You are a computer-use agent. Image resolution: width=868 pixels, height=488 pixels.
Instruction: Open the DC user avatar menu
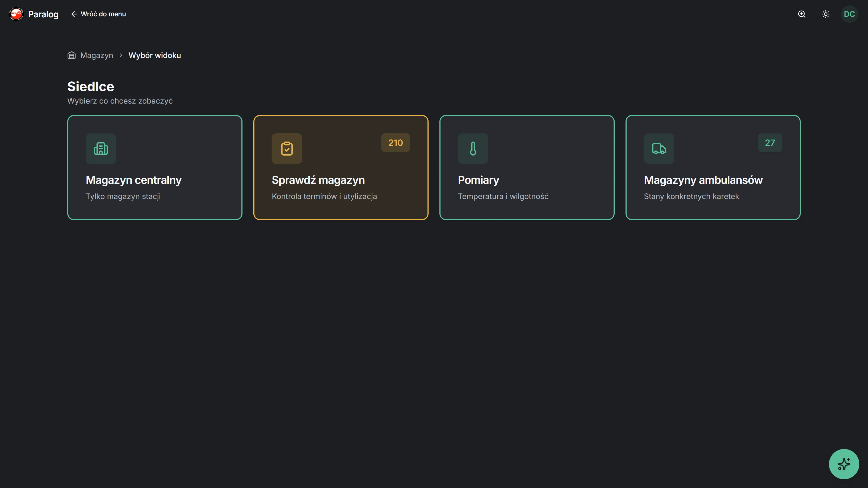coord(849,14)
